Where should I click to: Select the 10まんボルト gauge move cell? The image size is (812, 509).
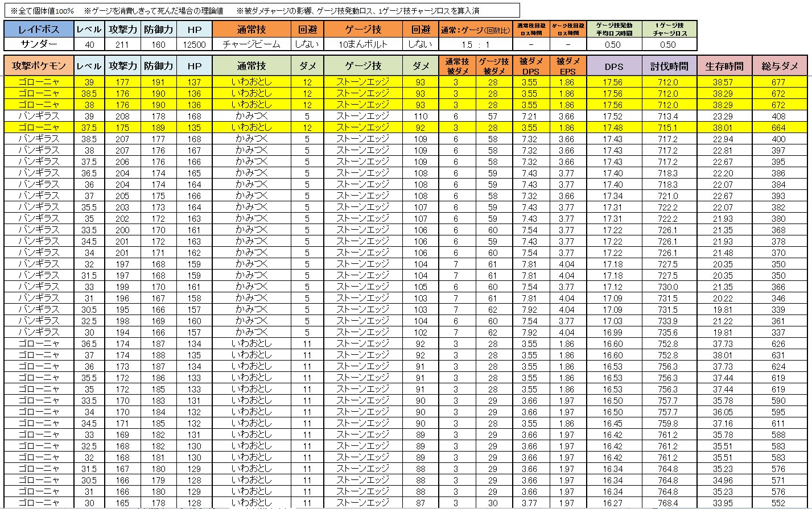point(363,44)
